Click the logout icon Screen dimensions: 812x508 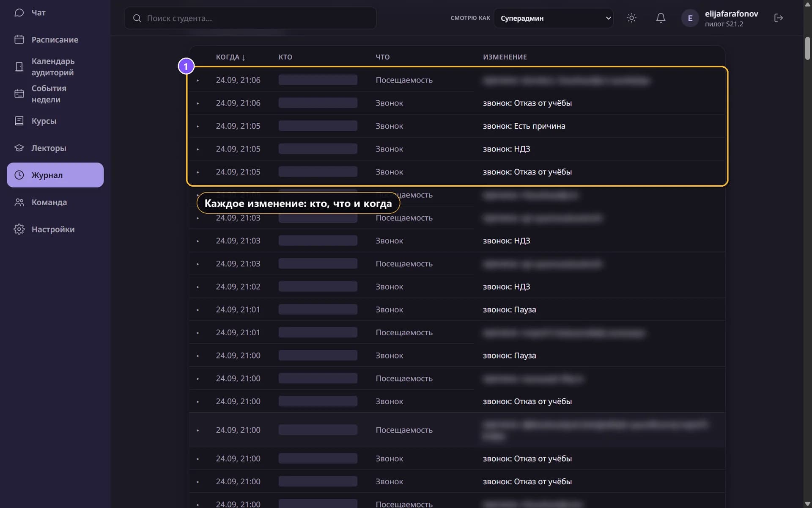779,18
